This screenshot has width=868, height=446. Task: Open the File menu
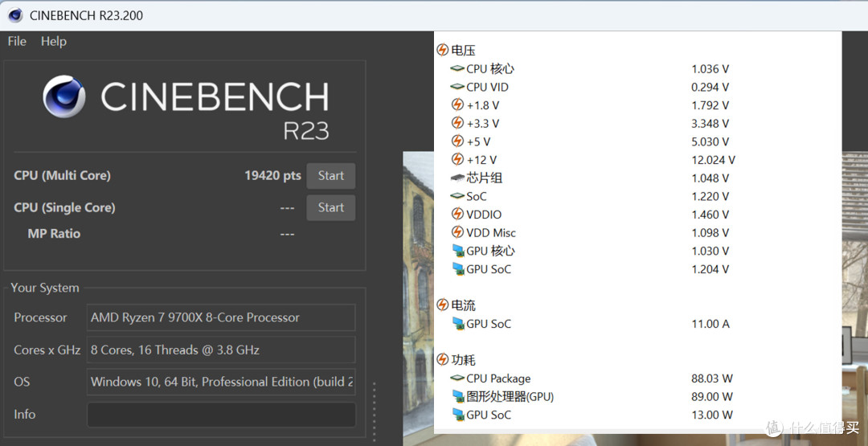point(17,42)
